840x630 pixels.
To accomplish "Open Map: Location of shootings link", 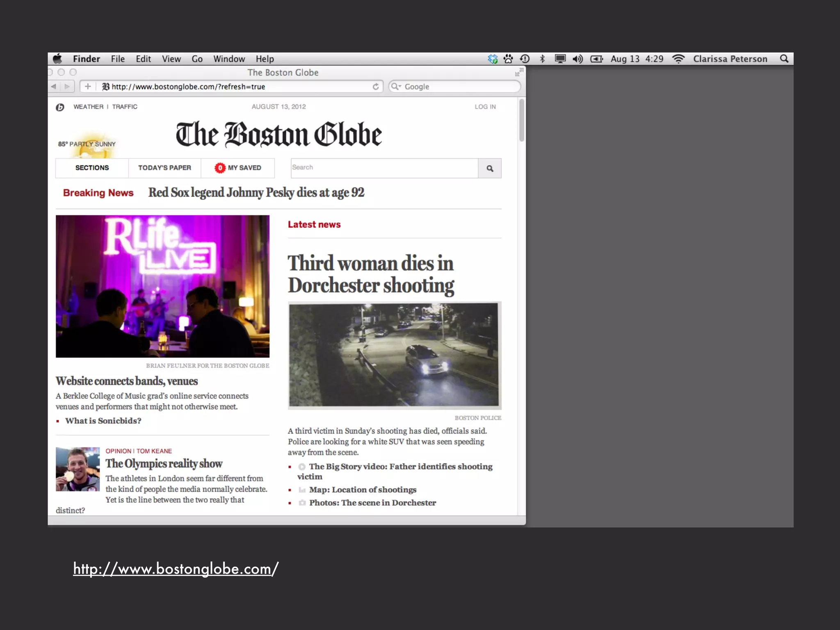I will pyautogui.click(x=363, y=490).
